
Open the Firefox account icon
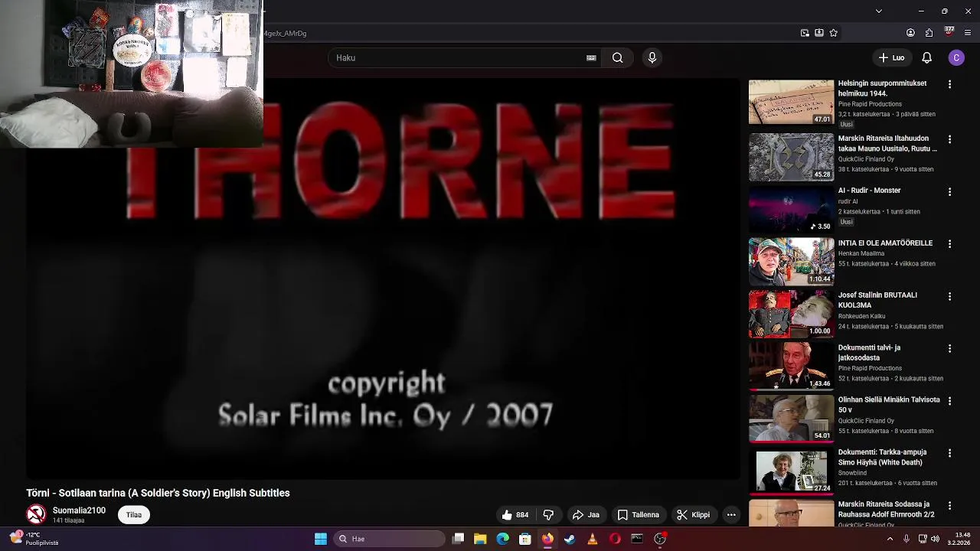pyautogui.click(x=910, y=33)
